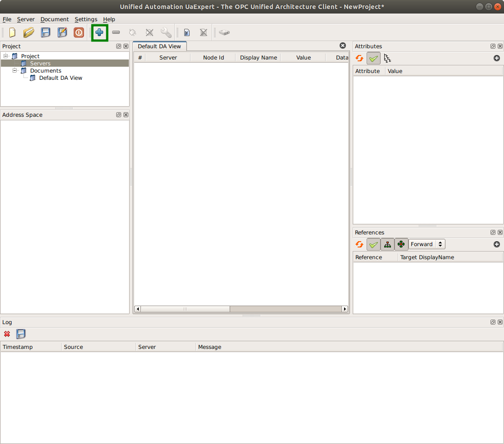The height and width of the screenshot is (444, 504).
Task: Open the Help menu
Action: [x=109, y=19]
